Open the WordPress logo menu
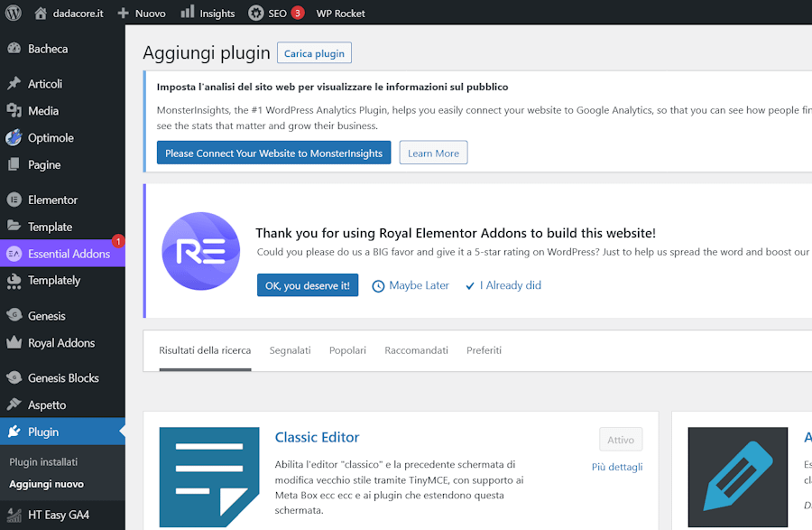 tap(14, 13)
